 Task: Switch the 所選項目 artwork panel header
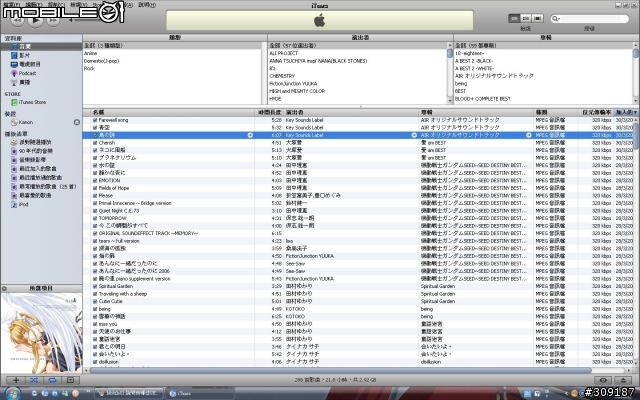point(41,288)
